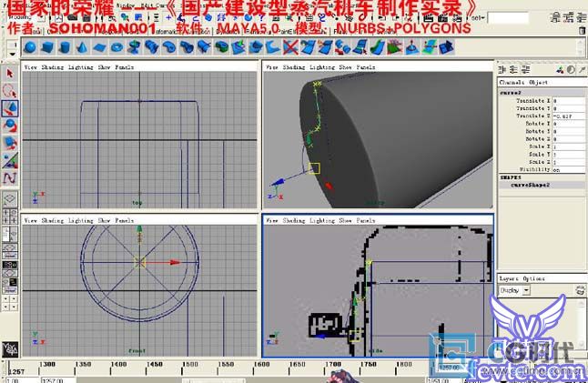Viewport: 588px width, 383px height.
Task: Select the arrow Select tool in the toolbox
Action: click(10, 74)
